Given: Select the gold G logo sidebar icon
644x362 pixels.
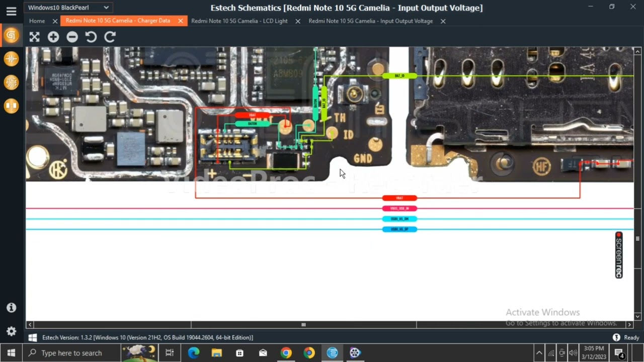Looking at the screenshot, I should coord(11,35).
